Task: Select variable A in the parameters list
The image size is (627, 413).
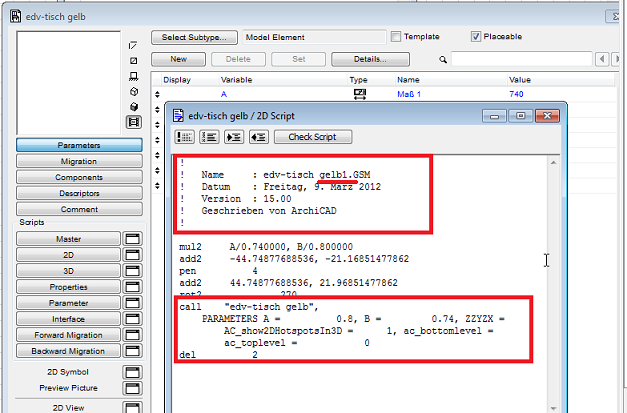Action: coord(224,94)
